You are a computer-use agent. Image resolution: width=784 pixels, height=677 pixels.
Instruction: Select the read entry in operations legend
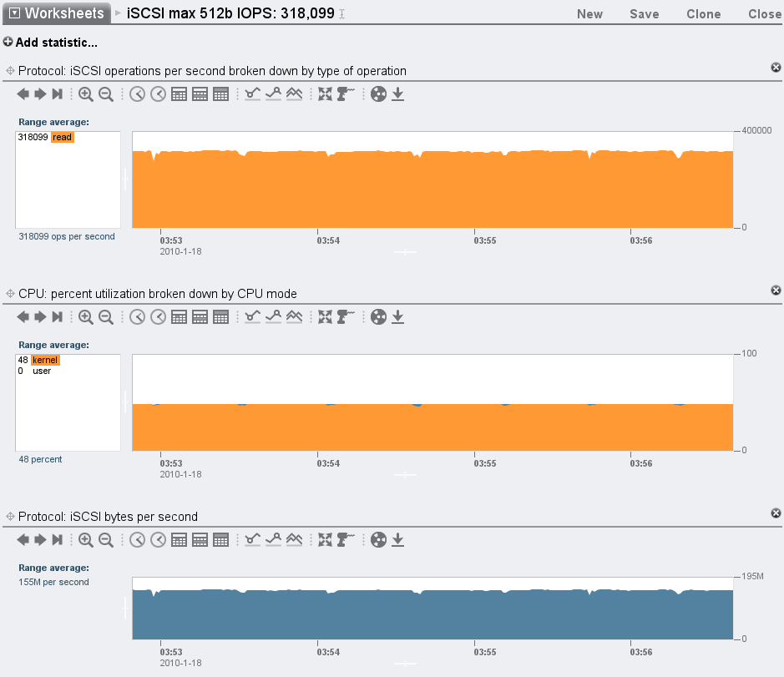tap(62, 137)
